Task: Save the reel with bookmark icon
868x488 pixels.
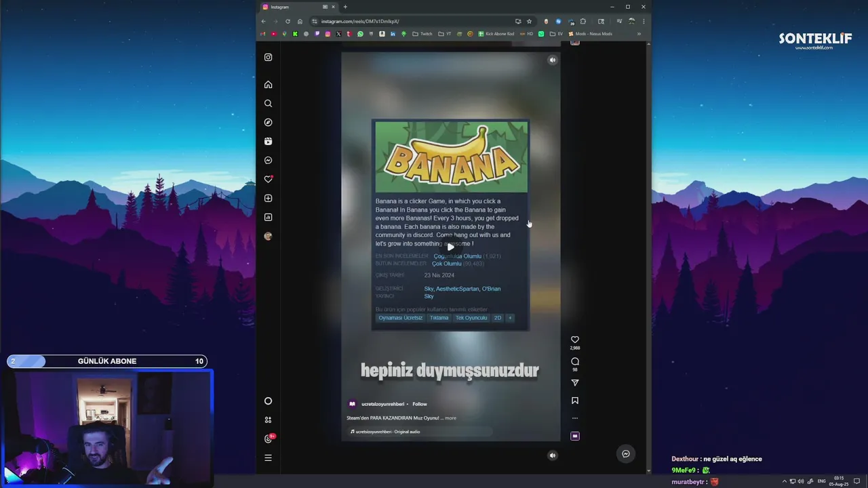Action: (x=575, y=401)
